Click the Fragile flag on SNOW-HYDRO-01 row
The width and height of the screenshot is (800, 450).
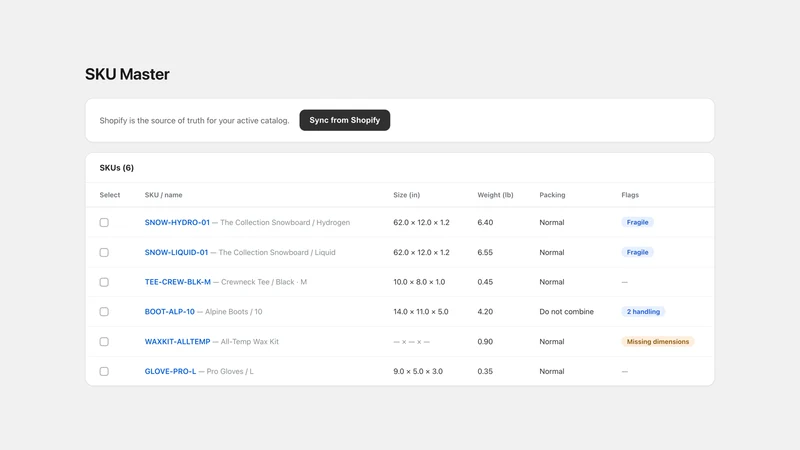(637, 222)
